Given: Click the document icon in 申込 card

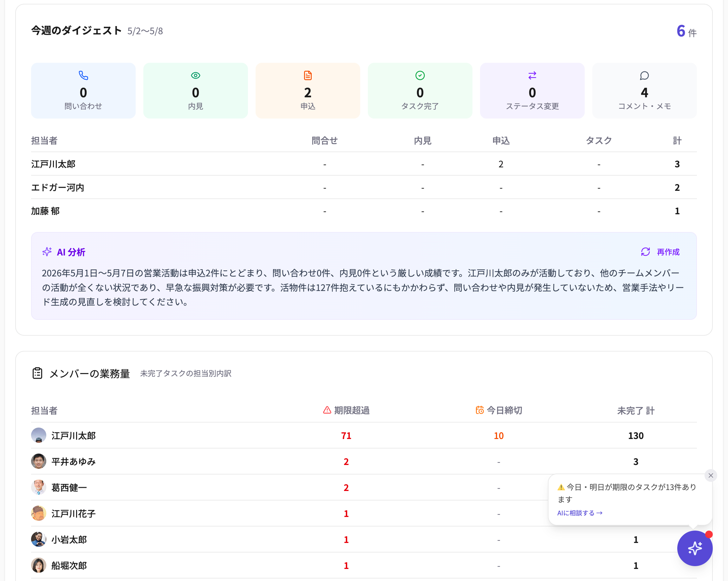Looking at the screenshot, I should [x=308, y=75].
